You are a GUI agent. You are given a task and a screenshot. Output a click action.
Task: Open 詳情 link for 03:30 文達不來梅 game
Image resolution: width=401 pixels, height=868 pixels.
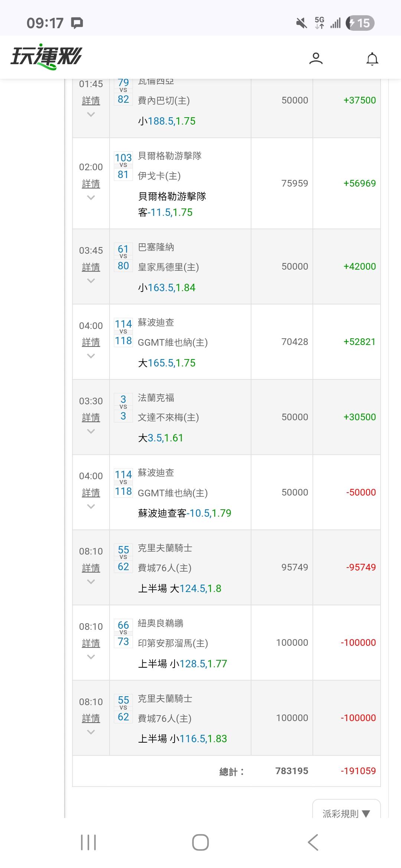coord(91,418)
